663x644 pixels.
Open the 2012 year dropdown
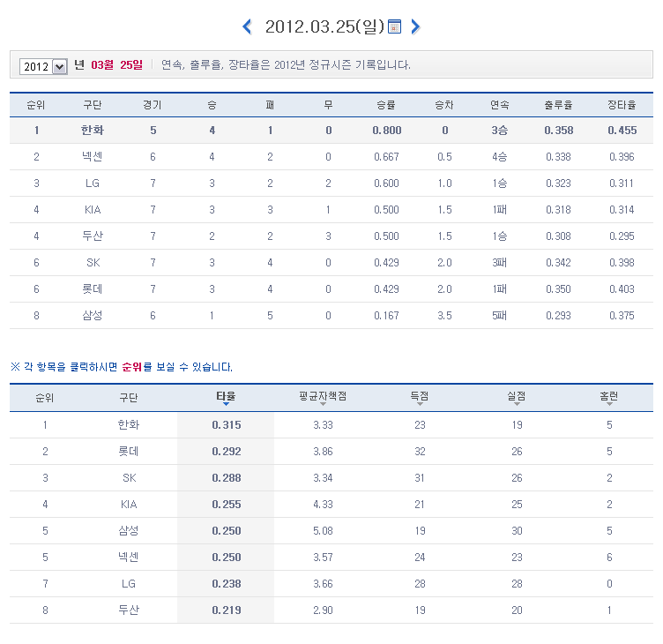(x=44, y=66)
